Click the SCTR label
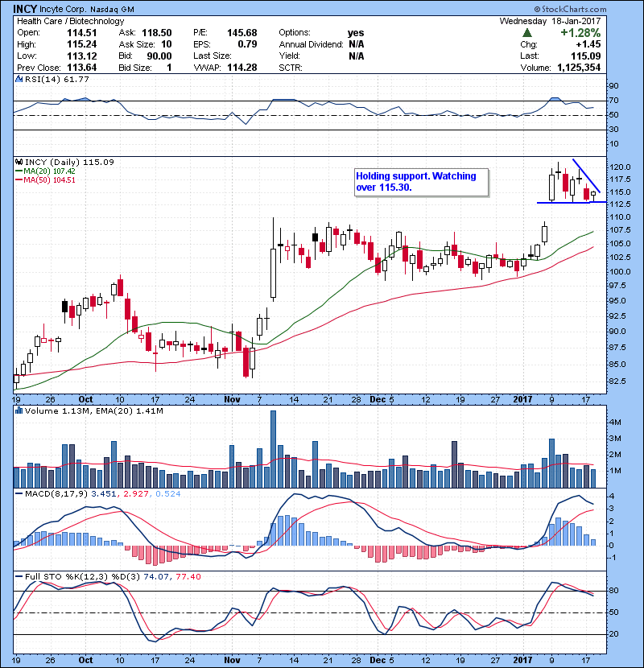644x668 pixels. pos(291,68)
